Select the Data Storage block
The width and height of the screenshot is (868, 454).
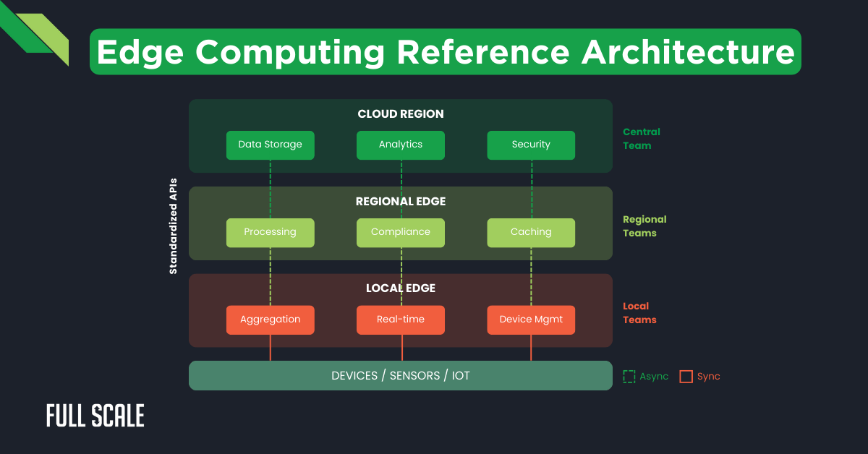click(271, 145)
